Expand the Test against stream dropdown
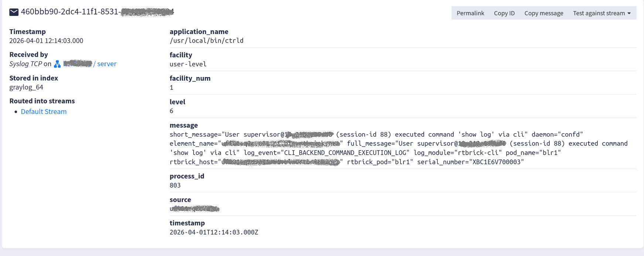 click(x=599, y=13)
